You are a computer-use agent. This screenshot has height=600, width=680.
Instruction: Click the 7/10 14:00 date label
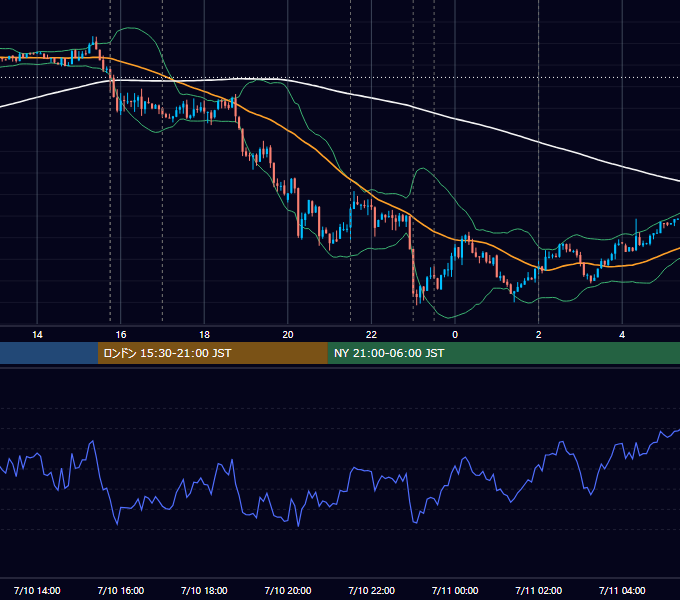click(37, 590)
